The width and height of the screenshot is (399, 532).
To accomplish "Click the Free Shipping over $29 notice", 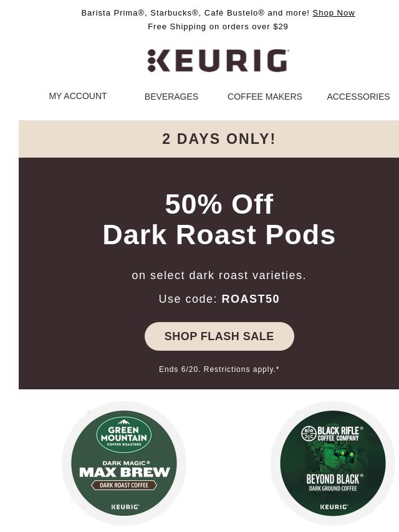I will pos(218,26).
